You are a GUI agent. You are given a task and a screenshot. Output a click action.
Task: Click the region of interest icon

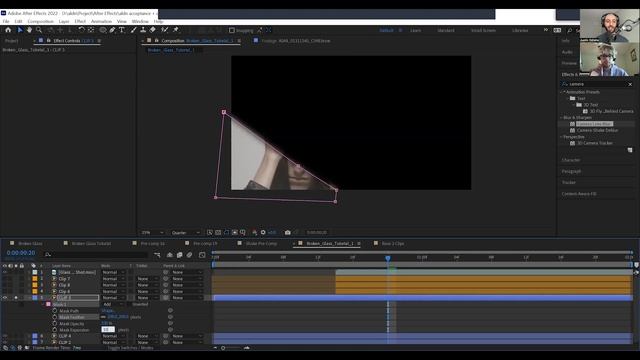tap(235, 232)
